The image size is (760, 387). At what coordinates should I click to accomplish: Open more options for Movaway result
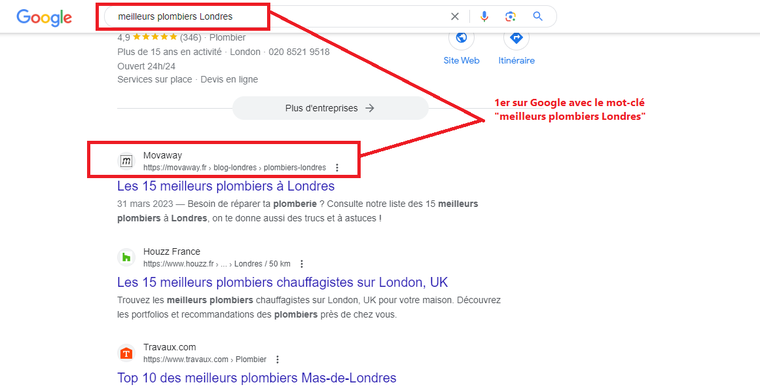coord(337,168)
